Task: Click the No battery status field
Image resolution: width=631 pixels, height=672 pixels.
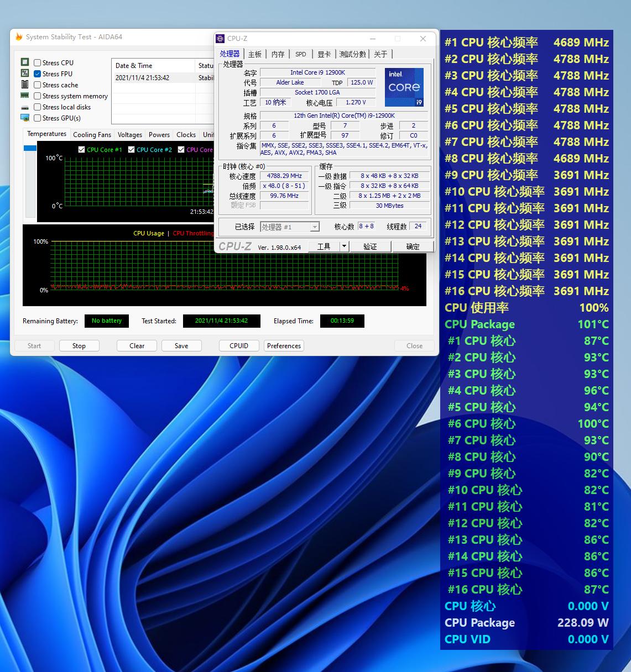Action: point(106,321)
